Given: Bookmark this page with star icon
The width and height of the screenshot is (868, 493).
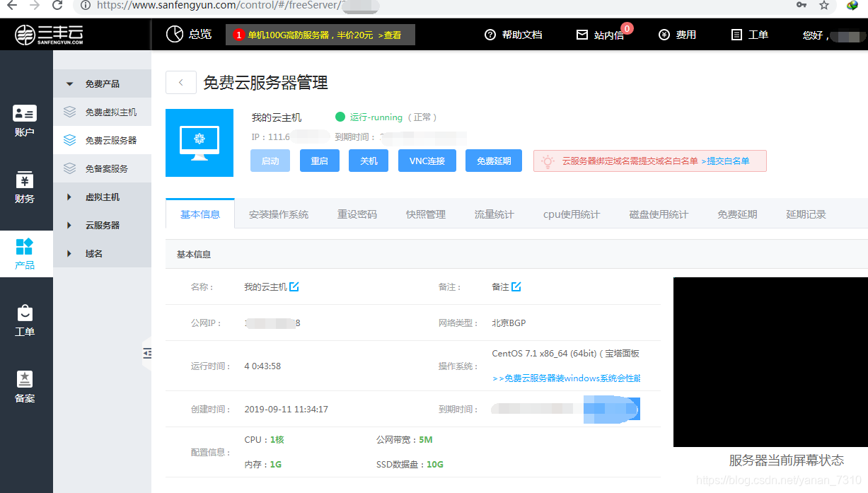Looking at the screenshot, I should coord(824,5).
